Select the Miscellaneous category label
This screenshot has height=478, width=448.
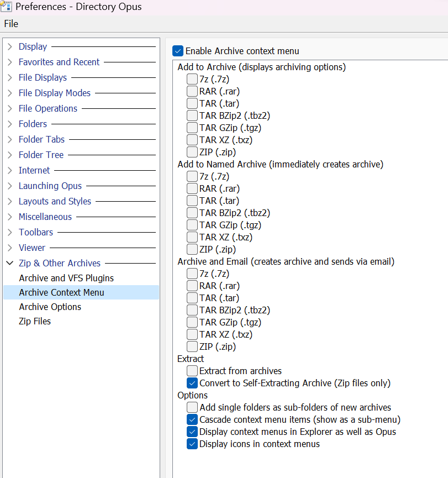(45, 217)
